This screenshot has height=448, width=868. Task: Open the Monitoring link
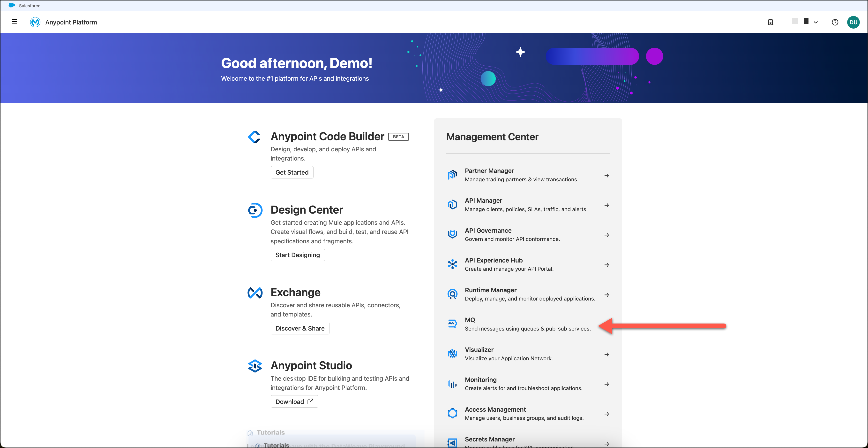(x=481, y=379)
